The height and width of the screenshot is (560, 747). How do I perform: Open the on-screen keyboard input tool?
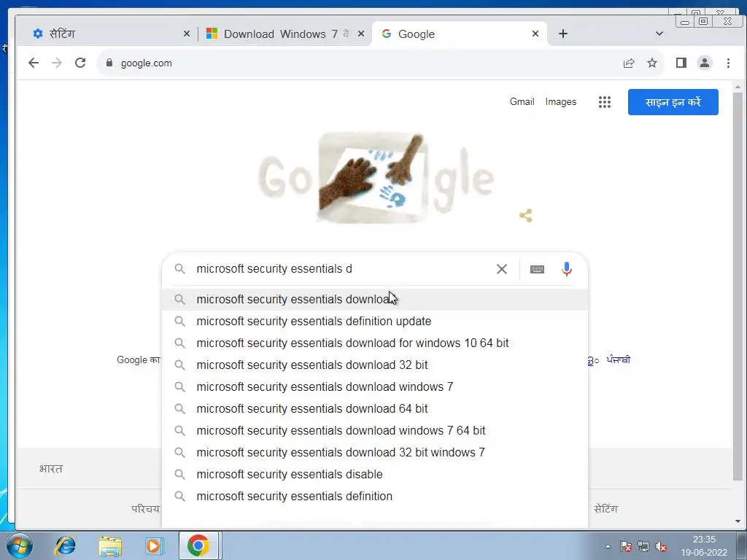click(537, 269)
